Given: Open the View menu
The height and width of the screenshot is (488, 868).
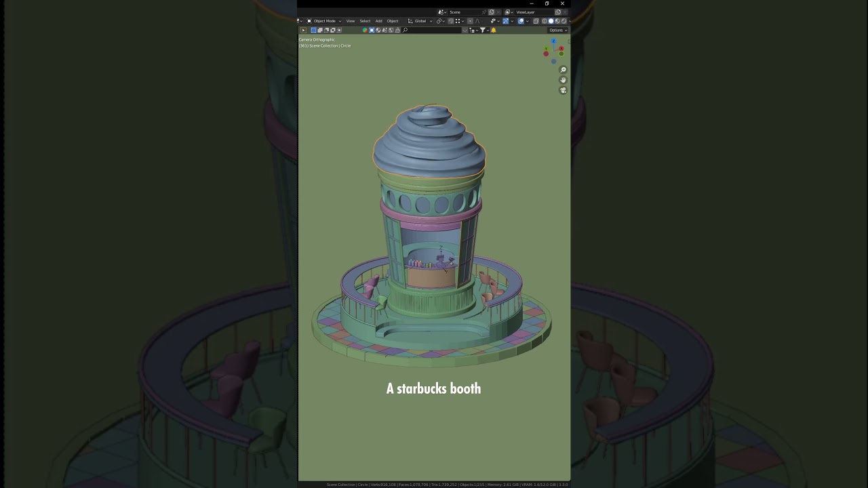Looking at the screenshot, I should pyautogui.click(x=351, y=21).
